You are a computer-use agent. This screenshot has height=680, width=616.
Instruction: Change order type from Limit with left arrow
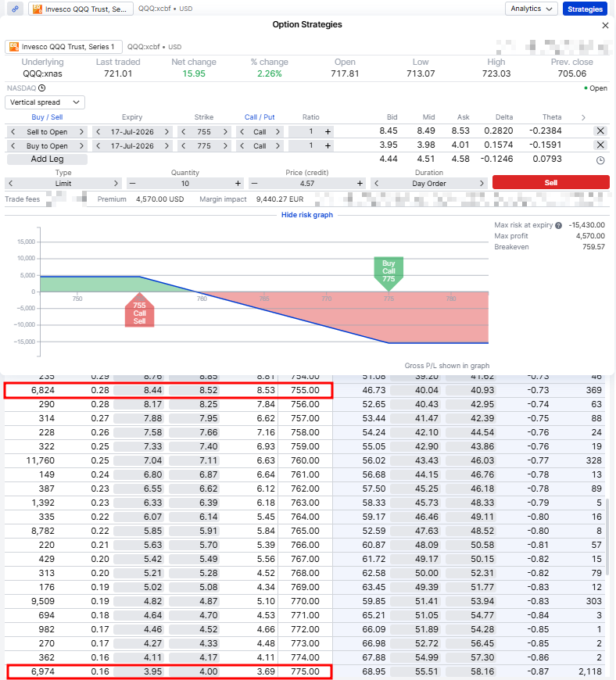tap(11, 184)
